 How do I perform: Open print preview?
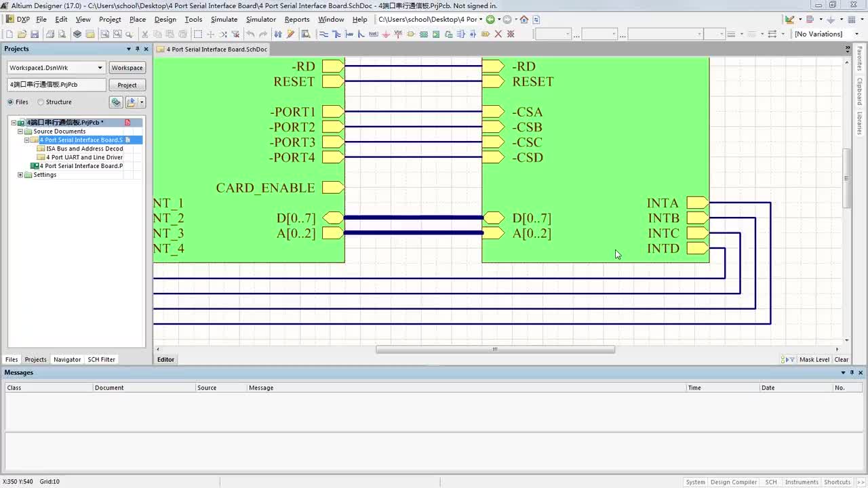[62, 34]
